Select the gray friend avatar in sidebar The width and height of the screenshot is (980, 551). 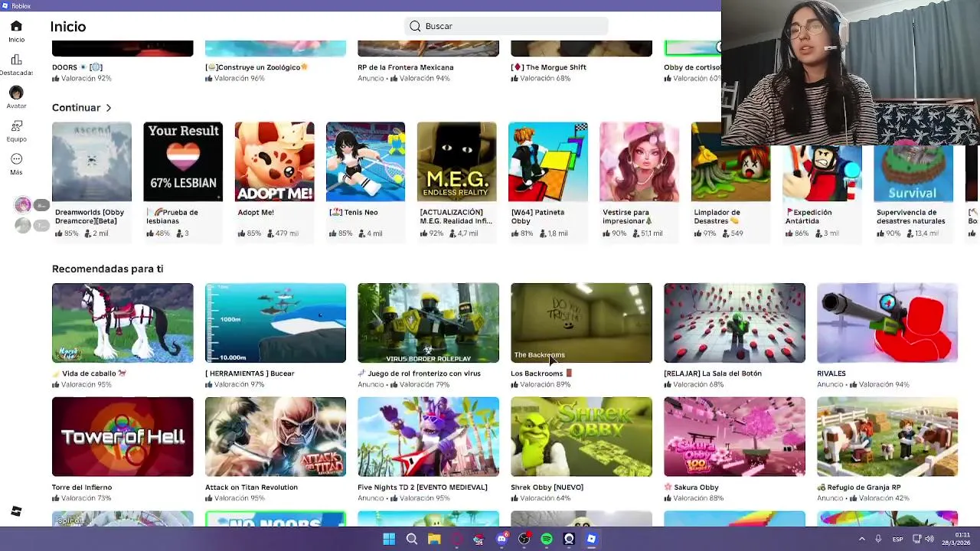click(23, 225)
